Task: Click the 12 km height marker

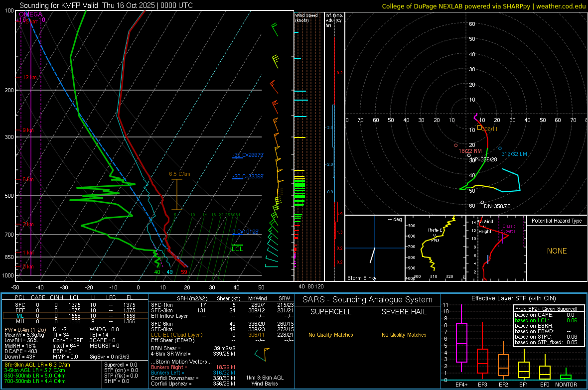Action: point(29,77)
